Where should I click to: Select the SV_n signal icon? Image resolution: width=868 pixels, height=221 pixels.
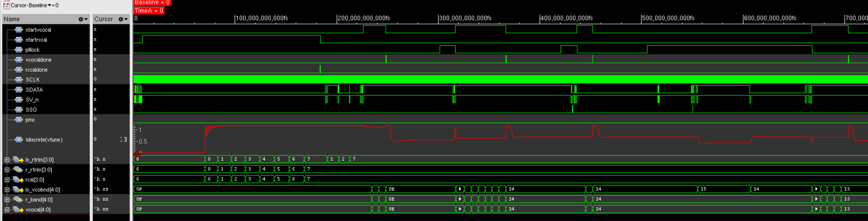[19, 99]
